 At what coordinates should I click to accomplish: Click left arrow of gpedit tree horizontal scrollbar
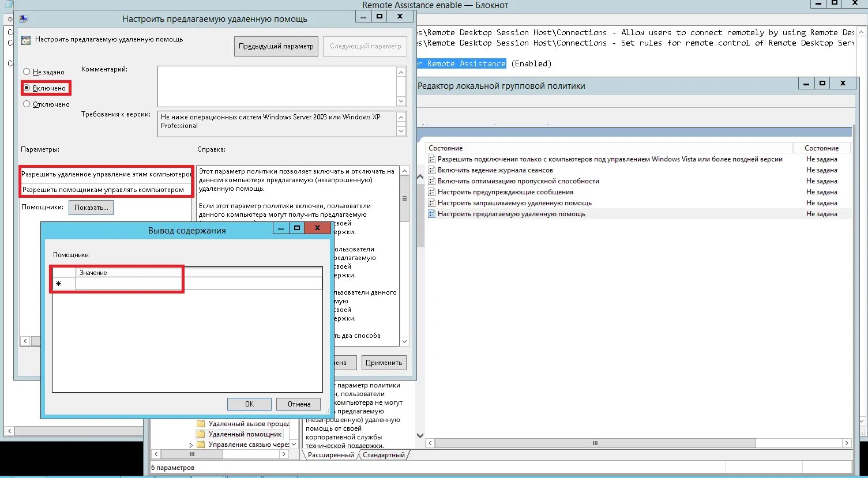[x=155, y=454]
